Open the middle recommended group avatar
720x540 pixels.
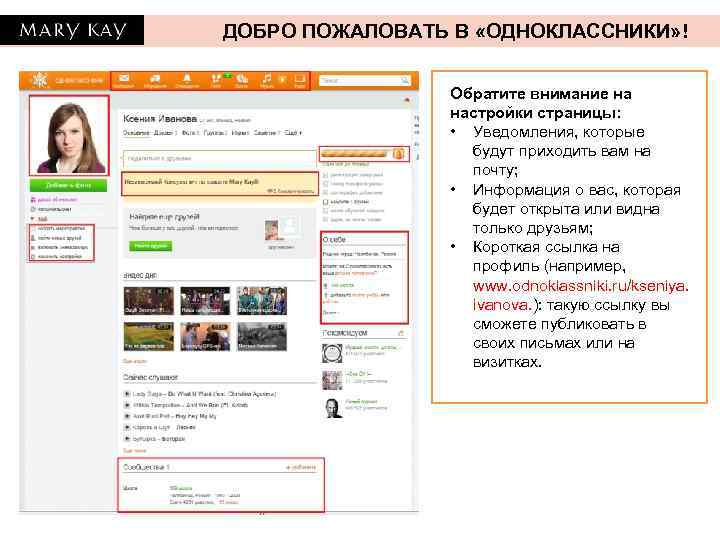tap(332, 381)
